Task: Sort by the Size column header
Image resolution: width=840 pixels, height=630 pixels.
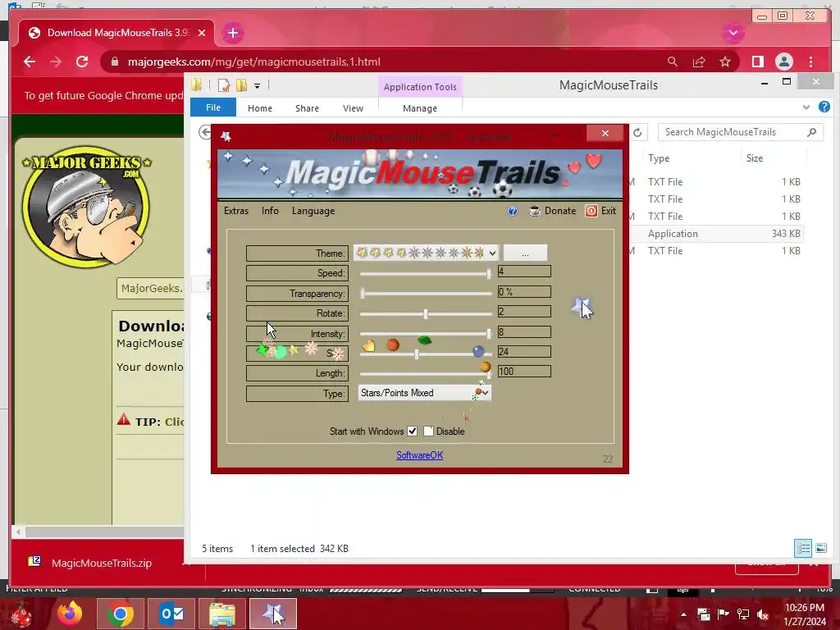Action: [755, 158]
